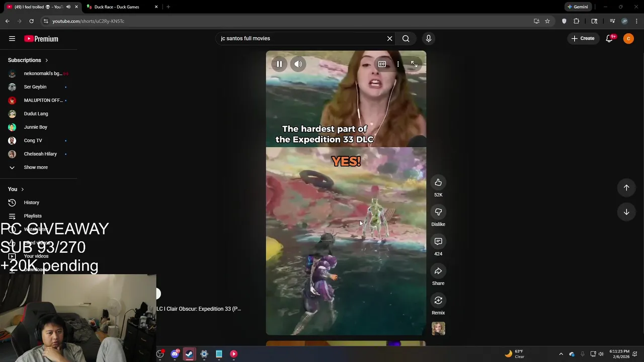The image size is (644, 362).
Task: Open Chrome three-dot menu
Action: (636, 21)
